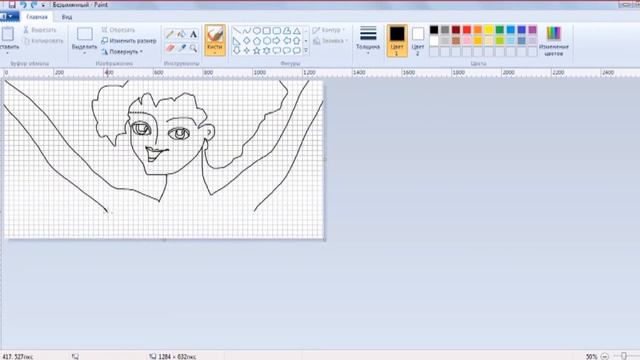640x360 pixels.
Task: Choose the Pentagon shape
Action: (257, 41)
